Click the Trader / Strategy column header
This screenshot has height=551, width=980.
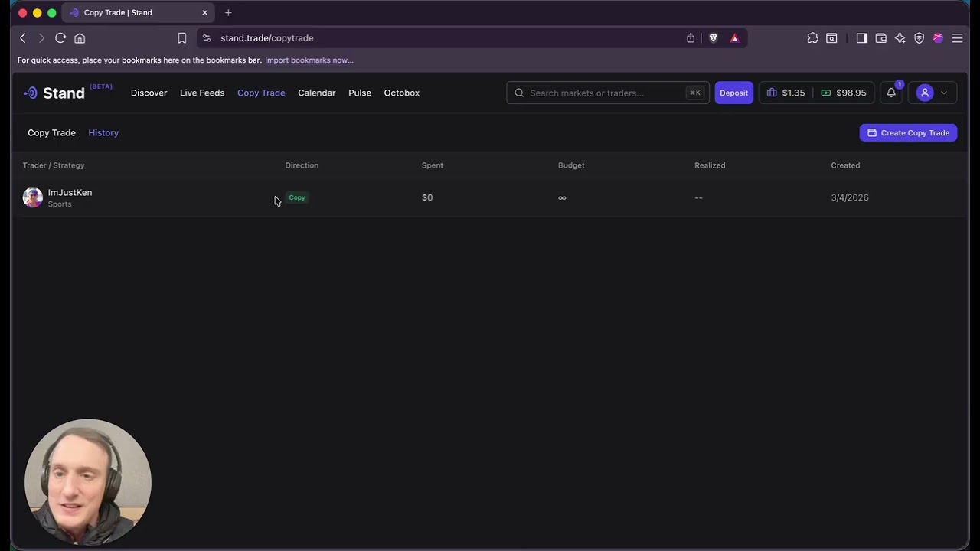coord(54,165)
